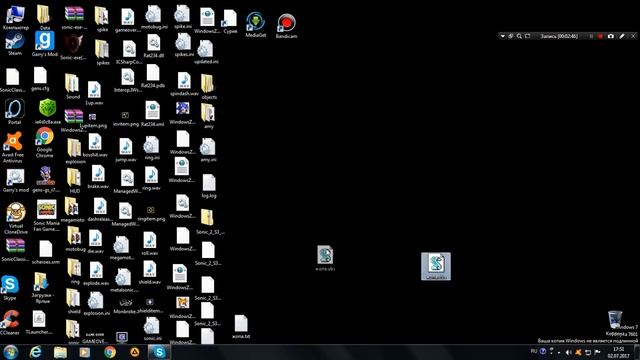Select the gens.cfg file icon
The width and height of the screenshot is (640, 360).
(40, 79)
